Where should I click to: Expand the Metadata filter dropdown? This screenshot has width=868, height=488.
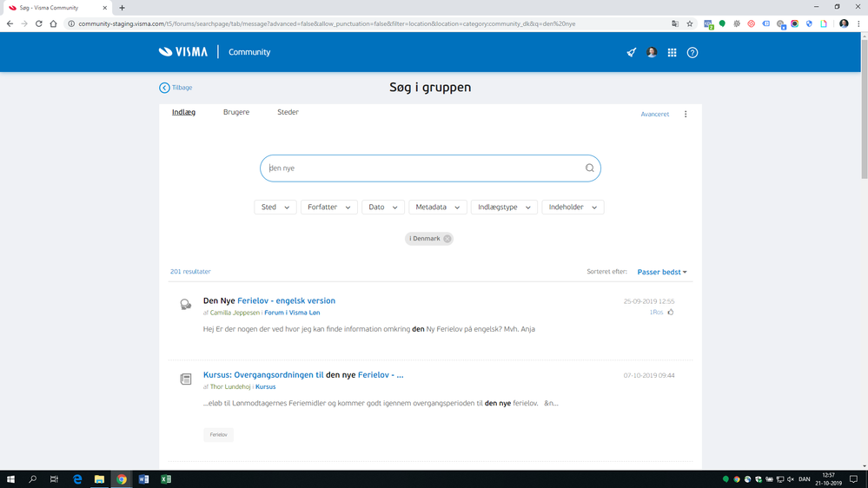(x=438, y=207)
